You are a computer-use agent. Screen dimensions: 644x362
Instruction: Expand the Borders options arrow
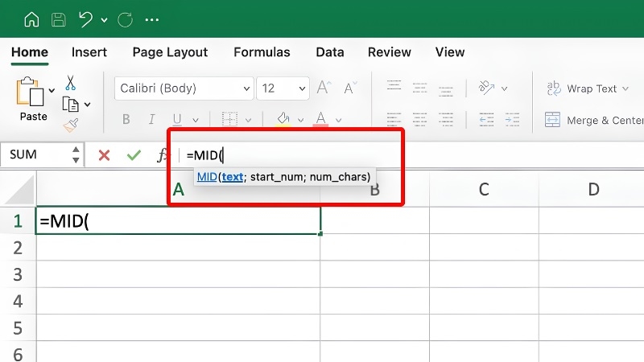249,120
